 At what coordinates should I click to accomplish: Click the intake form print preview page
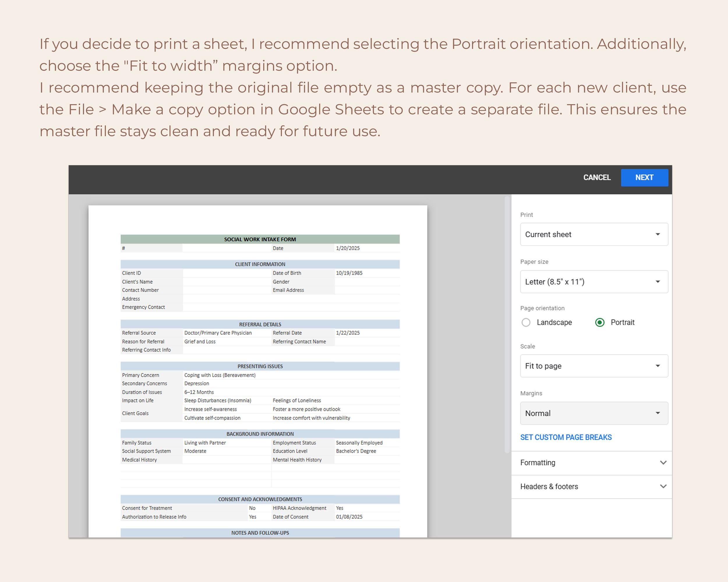[258, 371]
